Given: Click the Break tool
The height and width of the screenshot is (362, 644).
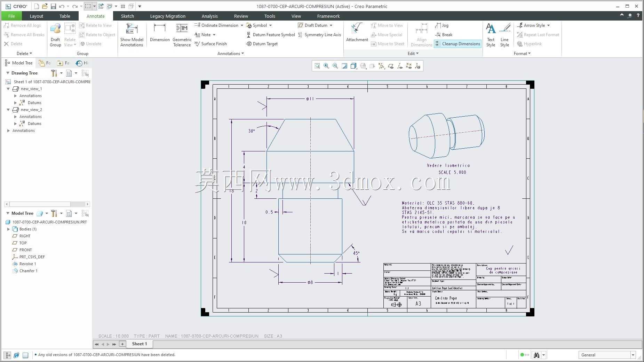Looking at the screenshot, I should [x=444, y=35].
